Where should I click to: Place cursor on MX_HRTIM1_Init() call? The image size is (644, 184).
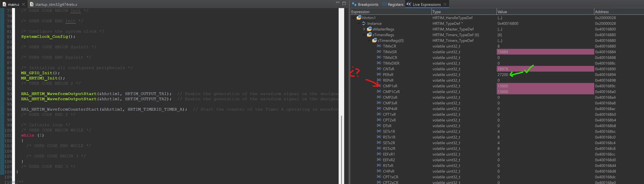coord(43,78)
